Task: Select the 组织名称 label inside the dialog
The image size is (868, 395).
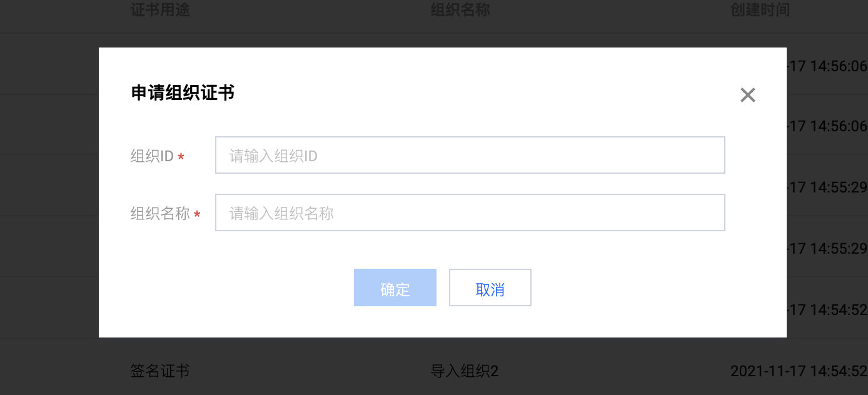Action: (160, 214)
